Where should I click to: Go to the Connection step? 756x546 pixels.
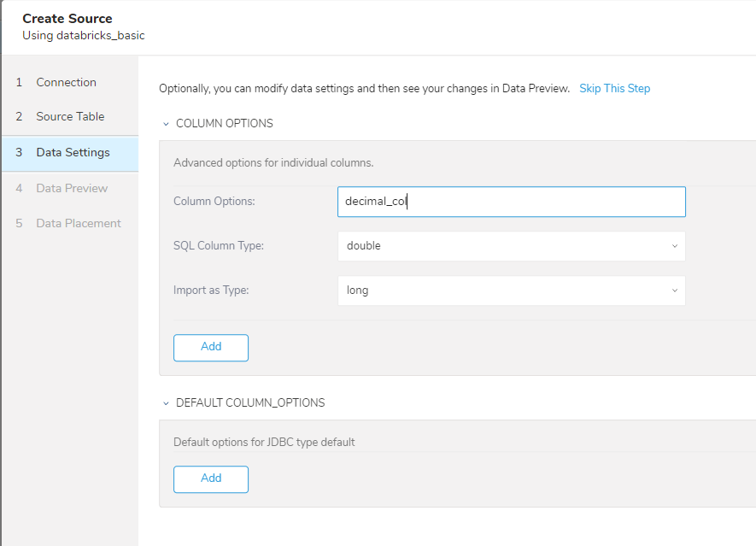click(66, 83)
